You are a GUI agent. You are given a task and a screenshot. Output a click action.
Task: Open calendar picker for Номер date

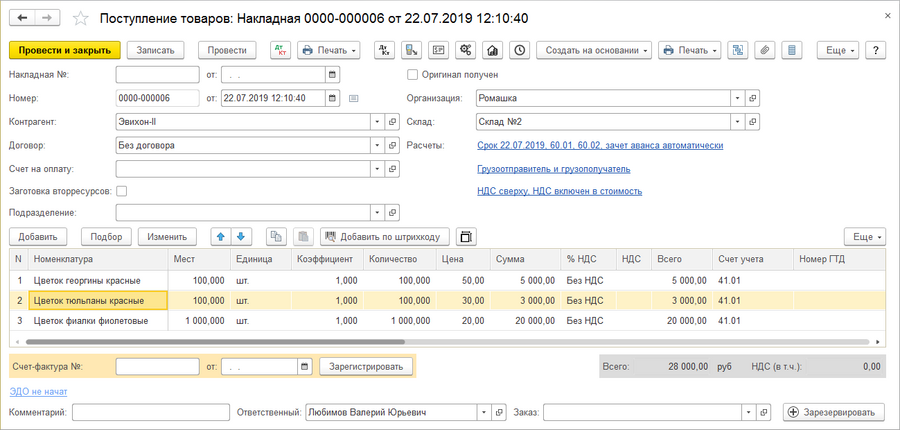click(333, 98)
